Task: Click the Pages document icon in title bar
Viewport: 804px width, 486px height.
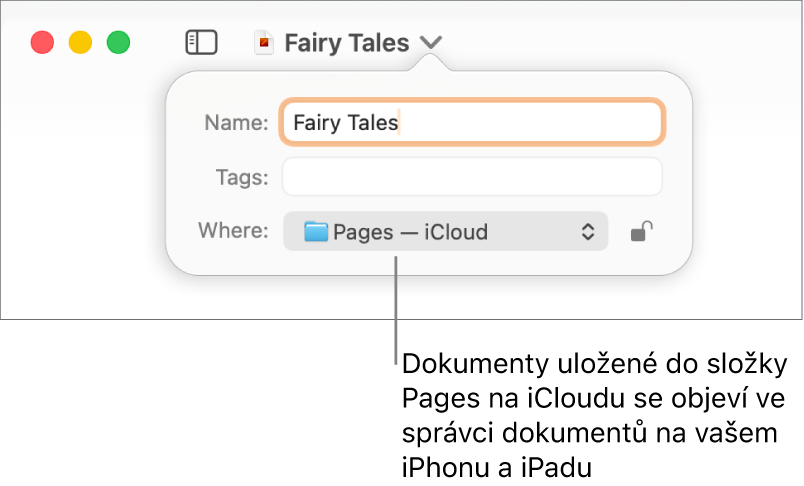Action: 264,43
